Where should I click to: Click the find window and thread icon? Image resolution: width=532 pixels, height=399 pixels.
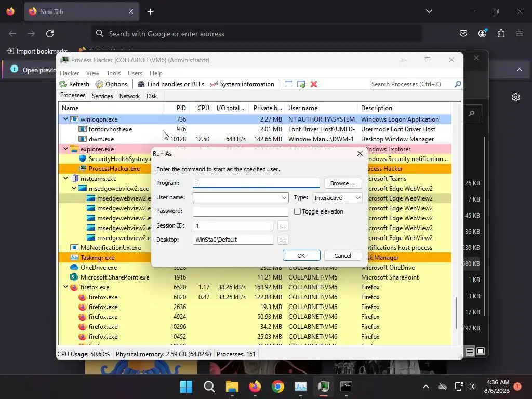pyautogui.click(x=301, y=84)
